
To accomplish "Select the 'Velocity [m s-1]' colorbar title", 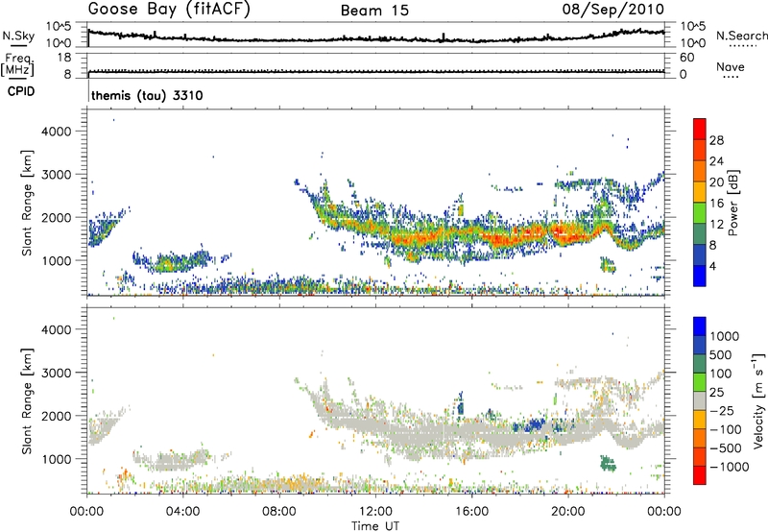I will 758,400.
